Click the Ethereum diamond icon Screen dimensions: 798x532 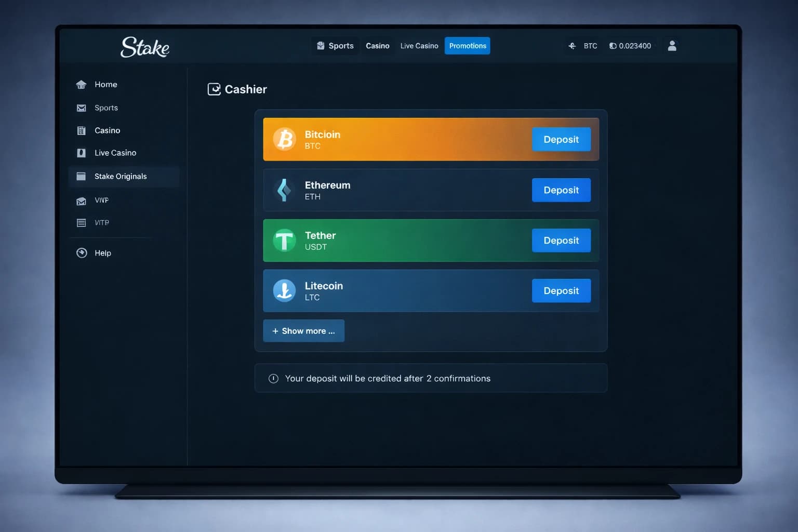pos(284,190)
